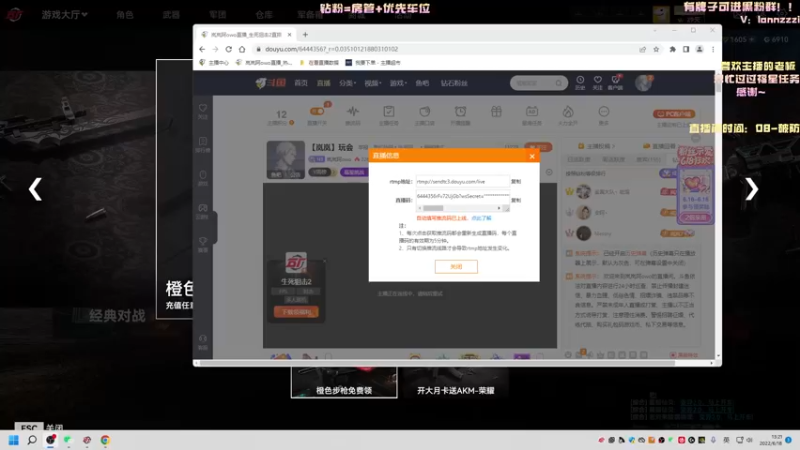
Task: Open the 鱼吧 nav item
Action: pos(422,83)
